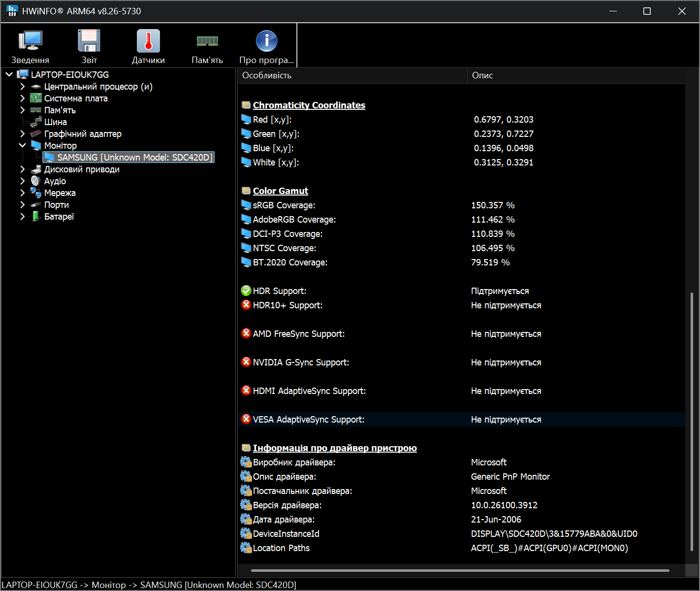Viewport: 700px width, 591px height.
Task: Click the horizontal scrollbar in details pane
Action: pos(460,570)
